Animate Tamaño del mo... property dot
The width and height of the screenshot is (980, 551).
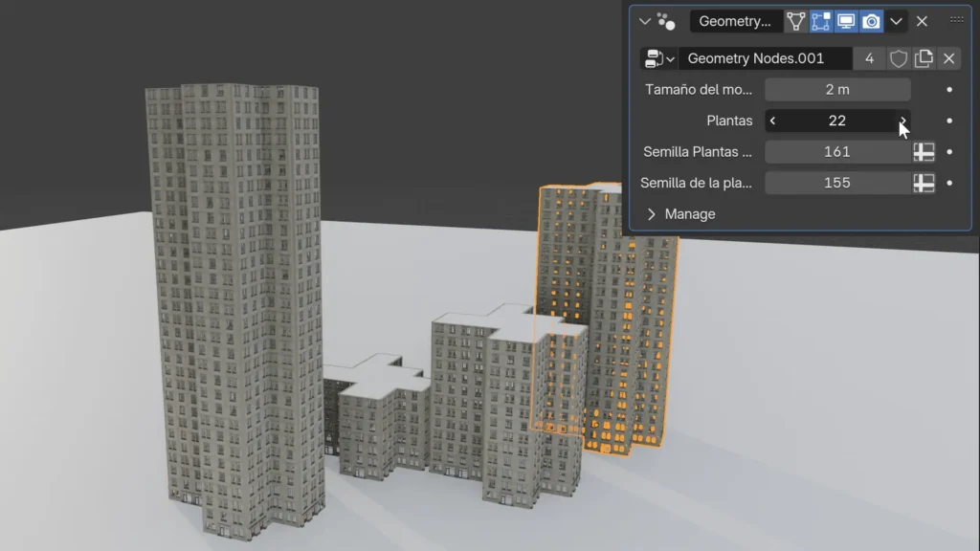[949, 89]
